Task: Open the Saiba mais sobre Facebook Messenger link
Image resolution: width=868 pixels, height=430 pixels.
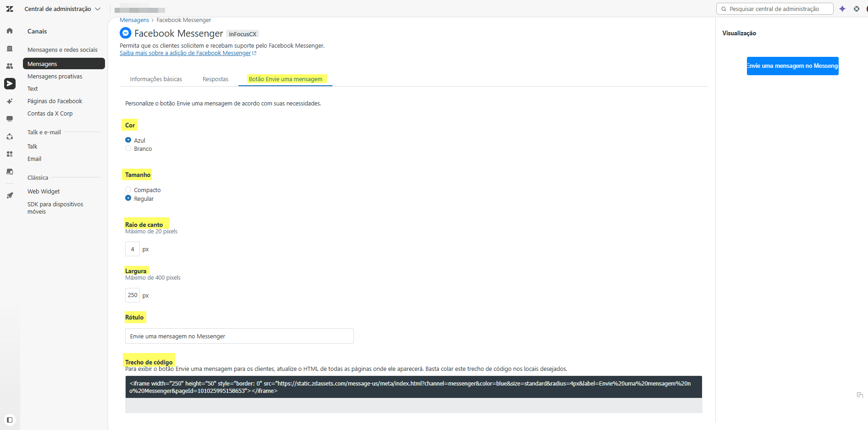Action: (x=188, y=53)
